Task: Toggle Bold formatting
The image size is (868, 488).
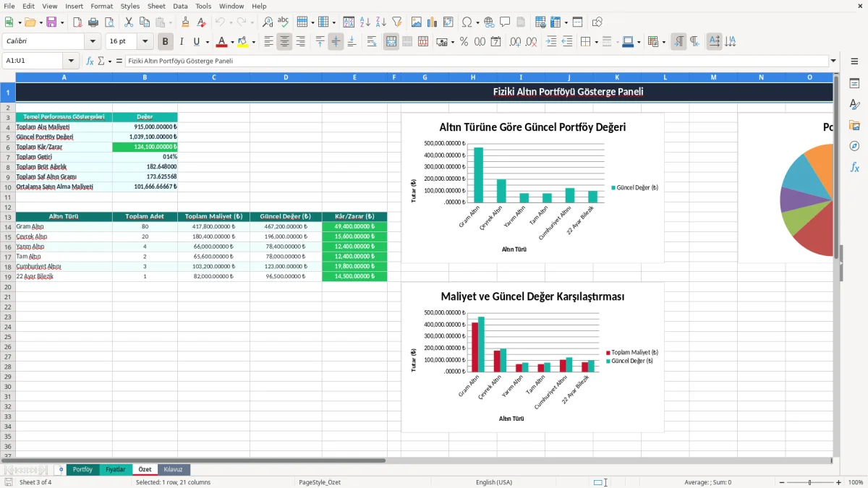Action: tap(166, 42)
